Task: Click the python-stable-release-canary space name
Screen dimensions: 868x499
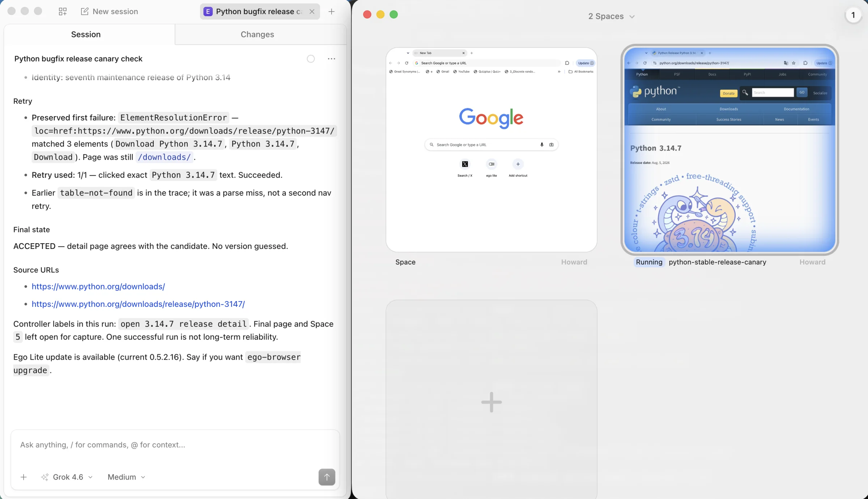Action: [717, 262]
